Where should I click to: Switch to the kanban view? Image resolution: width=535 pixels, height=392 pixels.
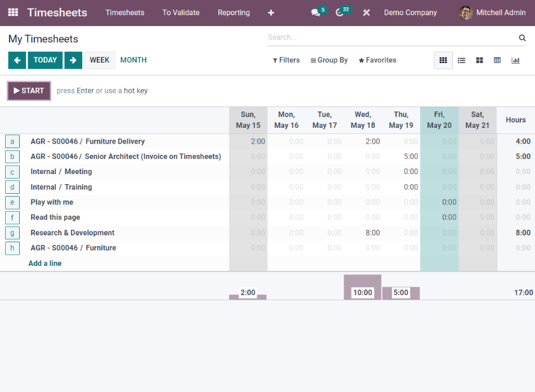click(479, 60)
